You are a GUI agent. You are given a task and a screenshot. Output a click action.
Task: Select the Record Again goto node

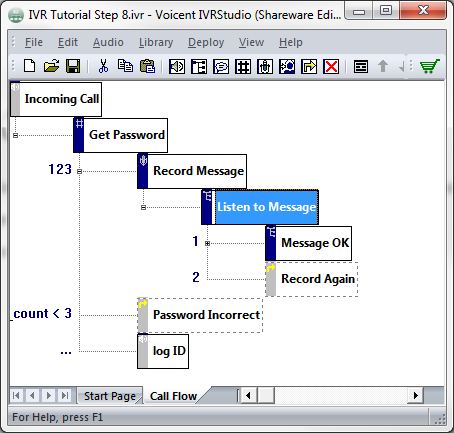312,279
